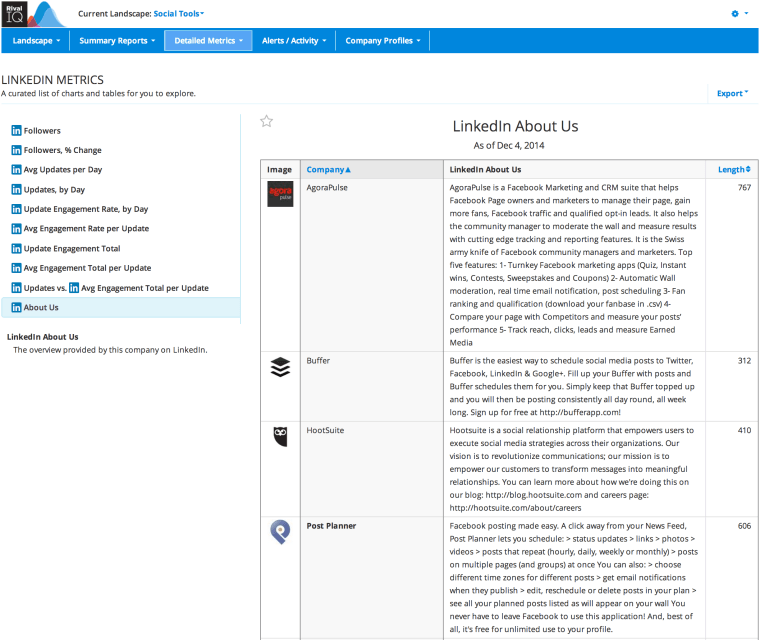Click the HootSuite company name
The image size is (760, 640).
tap(325, 430)
